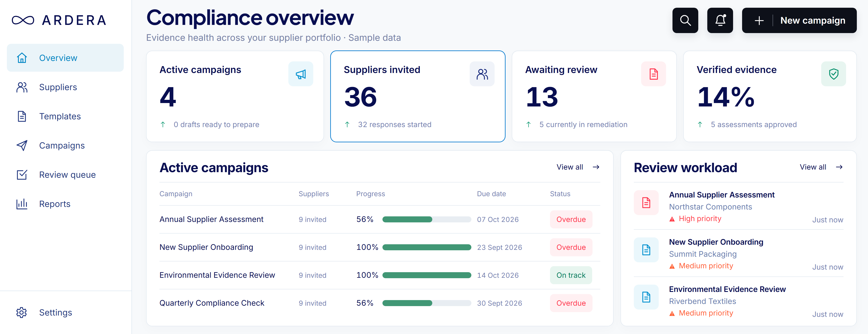Click the Status column header

pos(560,194)
